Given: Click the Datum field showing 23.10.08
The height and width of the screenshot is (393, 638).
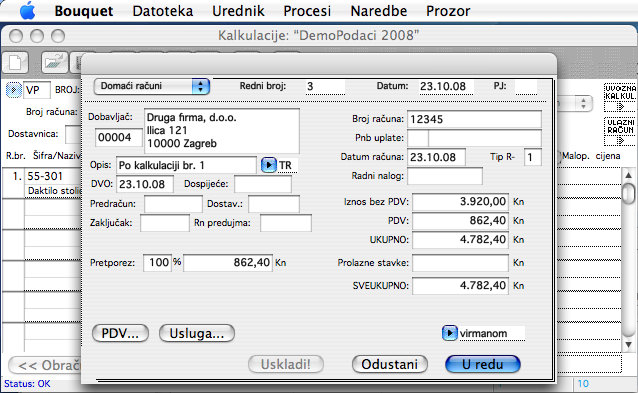Looking at the screenshot, I should coord(446,87).
